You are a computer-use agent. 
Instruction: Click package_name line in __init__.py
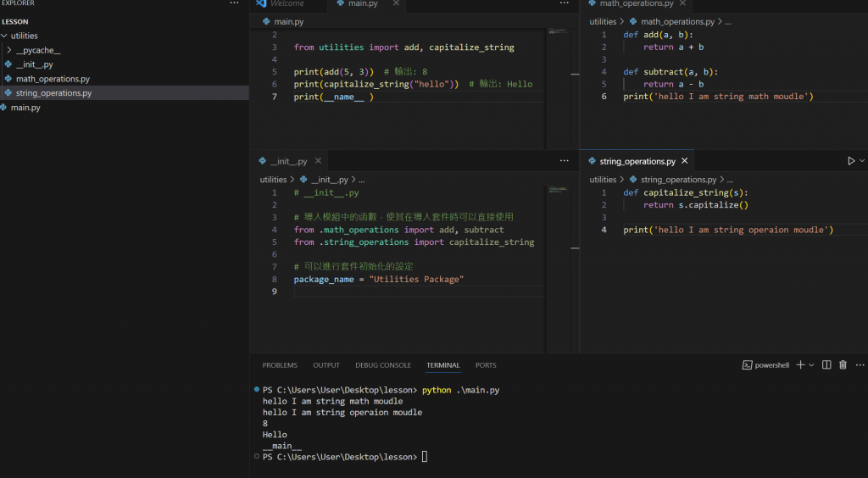379,280
